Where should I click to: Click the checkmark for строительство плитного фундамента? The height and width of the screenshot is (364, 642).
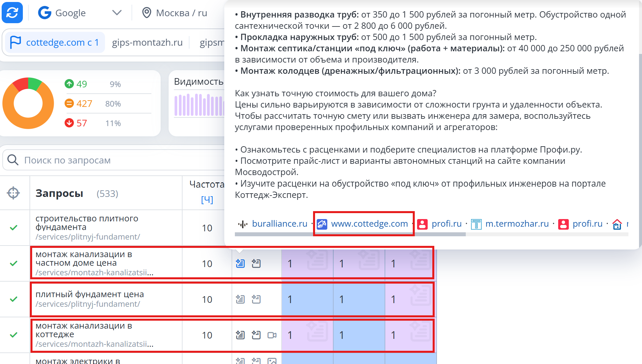tap(14, 228)
